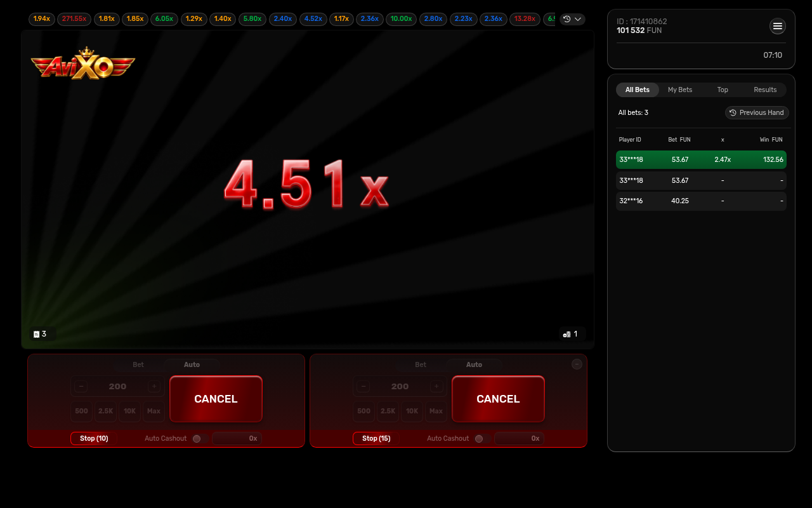Click Stop (10) button
This screenshot has width=812, height=508.
pos(94,439)
